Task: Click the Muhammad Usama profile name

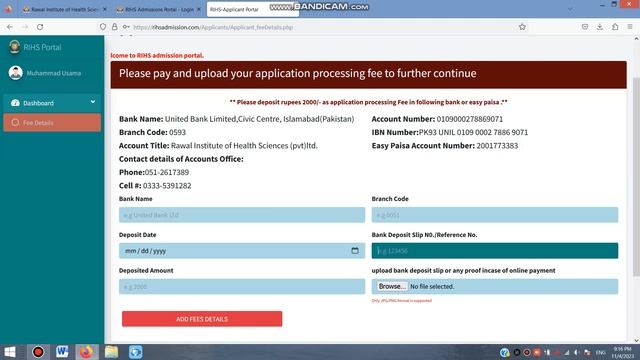Action: pyautogui.click(x=54, y=73)
